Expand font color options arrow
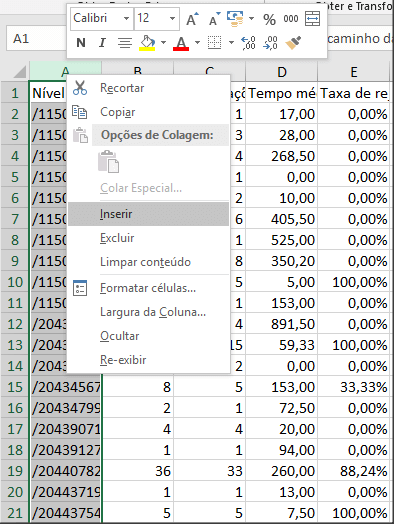This screenshot has width=394, height=524. coord(197,43)
